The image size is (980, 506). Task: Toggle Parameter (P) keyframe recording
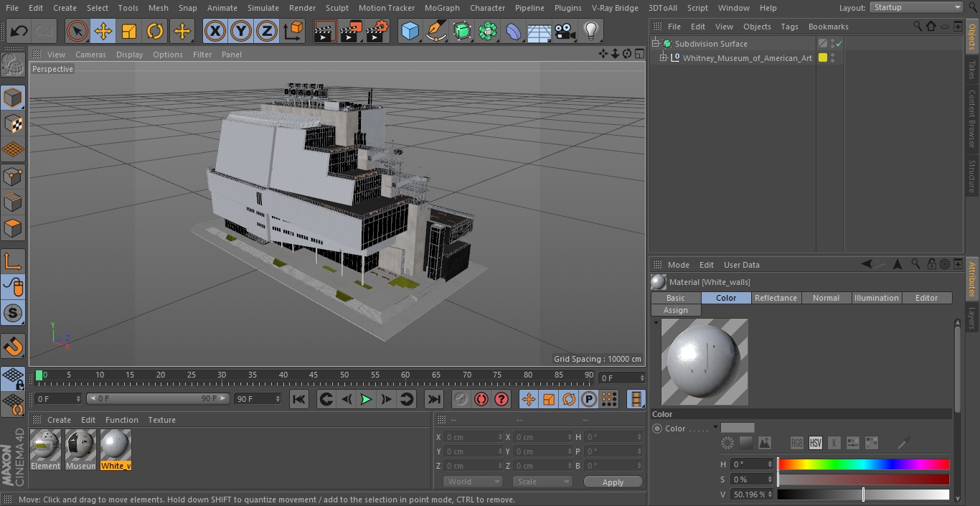pyautogui.click(x=589, y=399)
